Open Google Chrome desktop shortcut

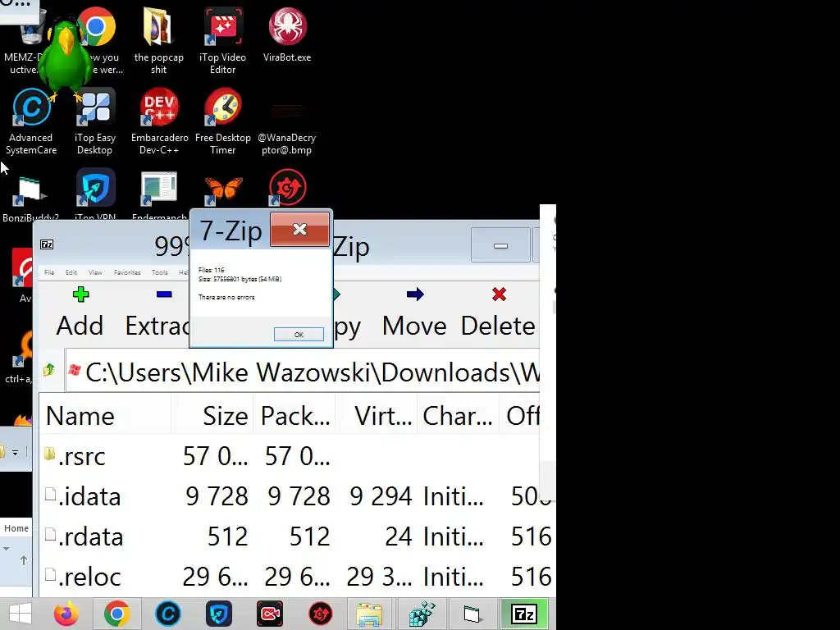pyautogui.click(x=99, y=27)
